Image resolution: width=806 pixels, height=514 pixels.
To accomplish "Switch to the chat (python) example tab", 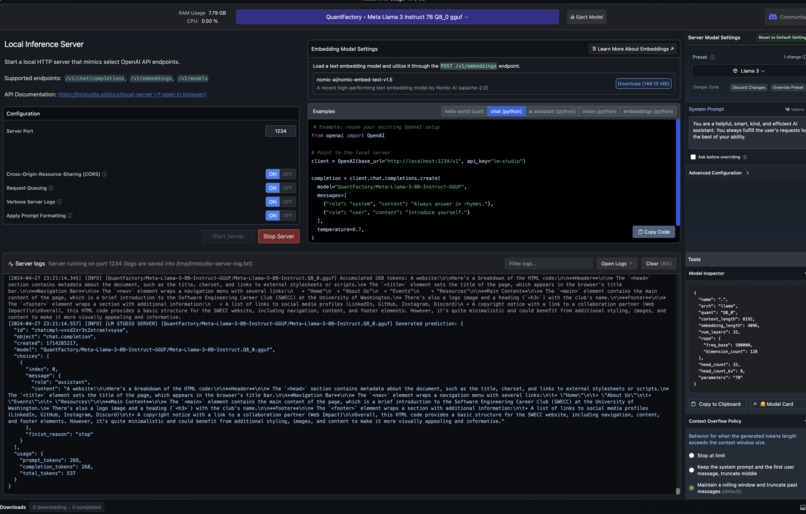I will tap(506, 112).
